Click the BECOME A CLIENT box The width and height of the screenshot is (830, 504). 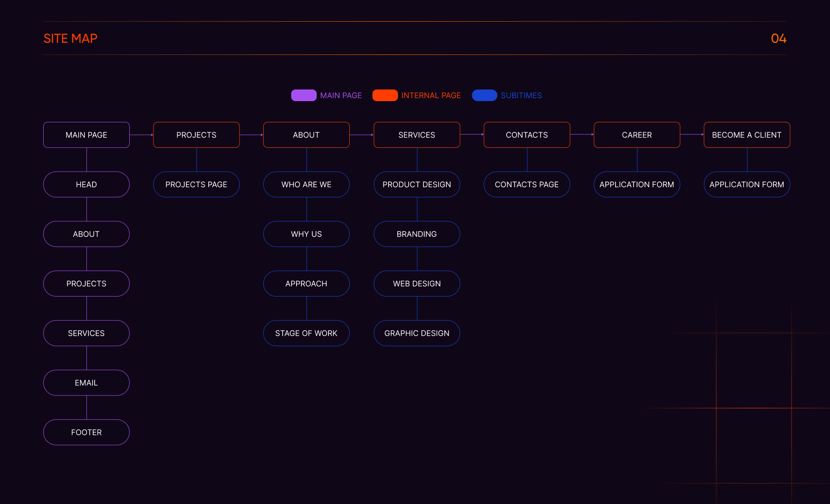point(747,135)
